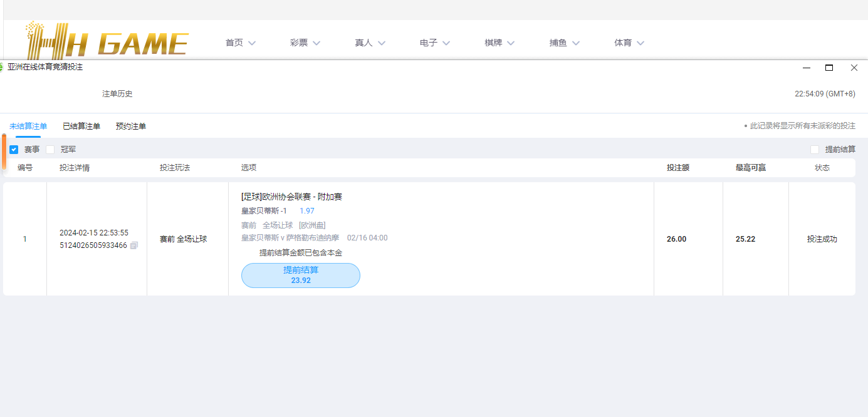Copy the bet order number 5124026505933466

133,245
